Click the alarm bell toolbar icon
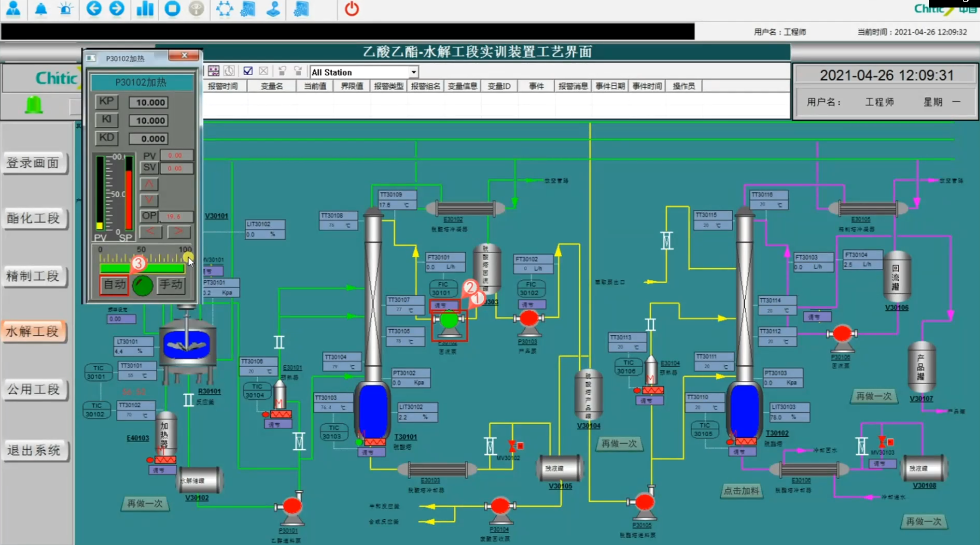980x545 pixels. 41,9
